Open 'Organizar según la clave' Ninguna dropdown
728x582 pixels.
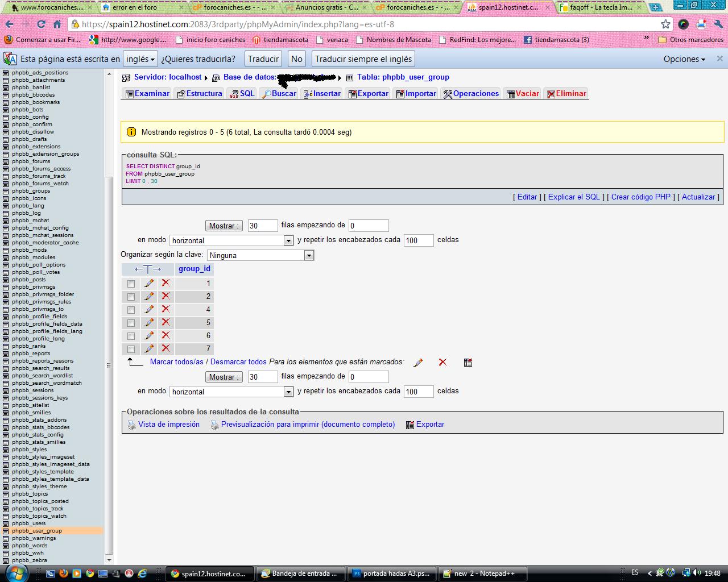pos(260,255)
